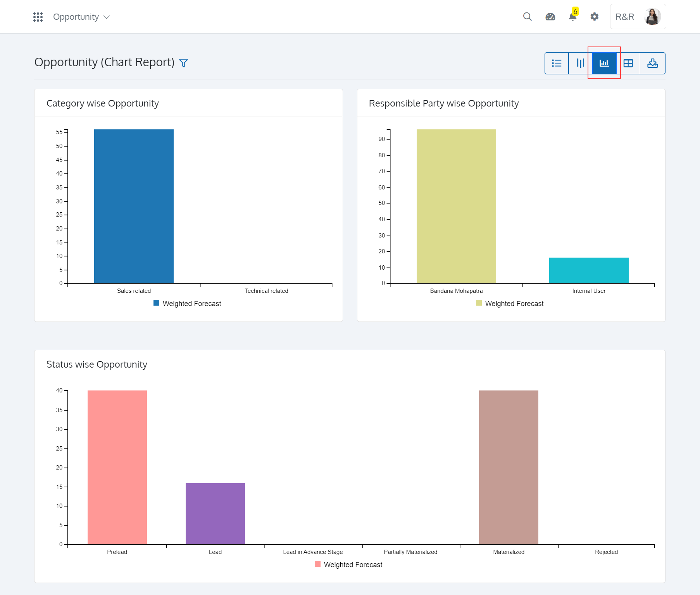Open the filter funnel next to report title
Viewport: 700px width, 595px height.
183,63
